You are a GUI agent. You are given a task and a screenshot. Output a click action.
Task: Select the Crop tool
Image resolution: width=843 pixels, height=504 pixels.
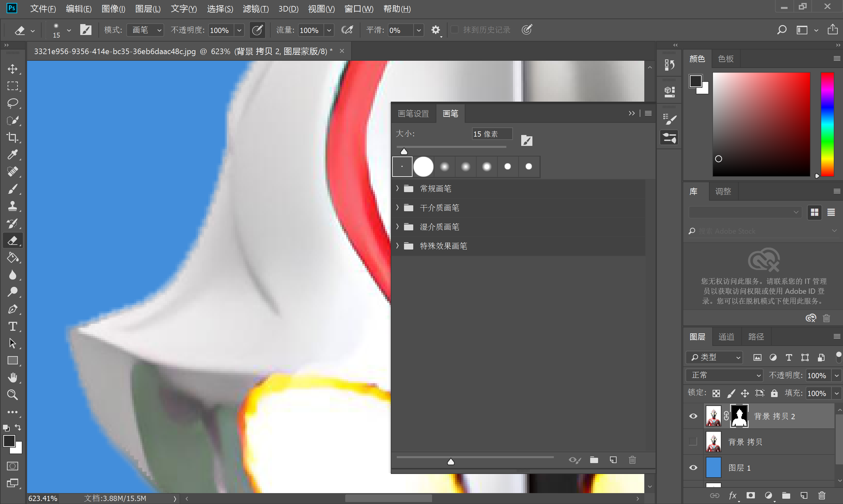point(13,137)
